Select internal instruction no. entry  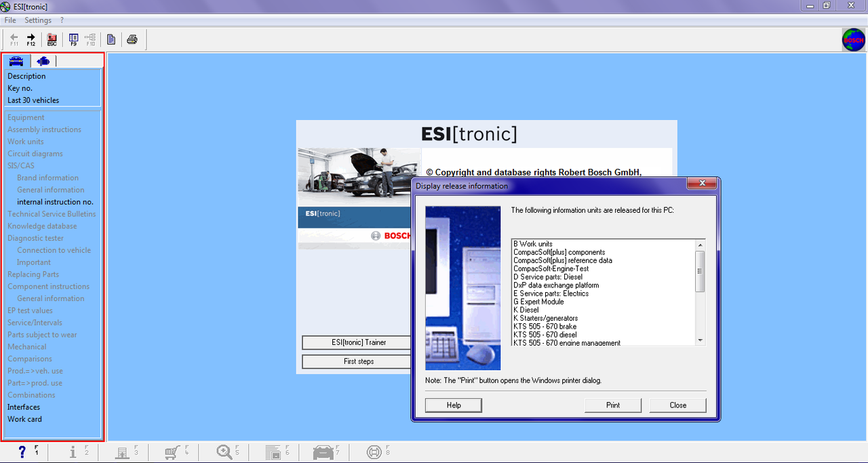tap(55, 202)
